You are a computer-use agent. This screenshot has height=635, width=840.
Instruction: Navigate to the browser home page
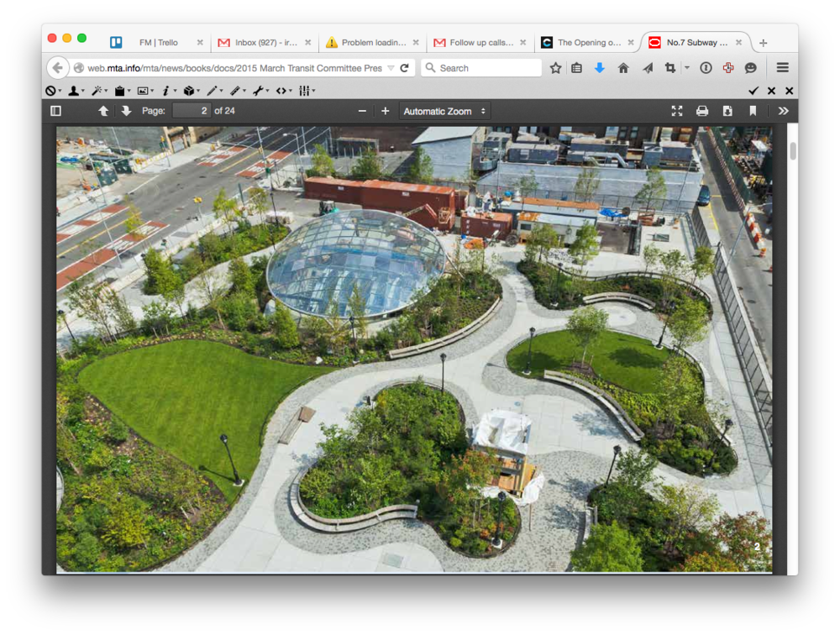(x=622, y=68)
